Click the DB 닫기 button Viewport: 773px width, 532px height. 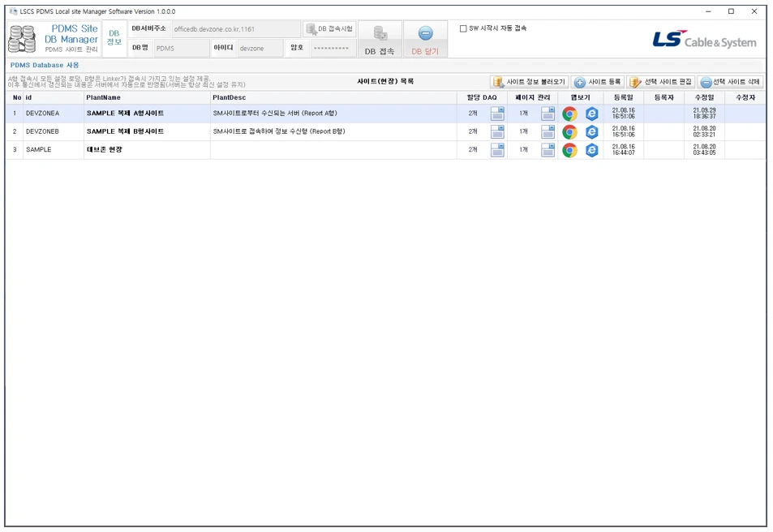(425, 40)
